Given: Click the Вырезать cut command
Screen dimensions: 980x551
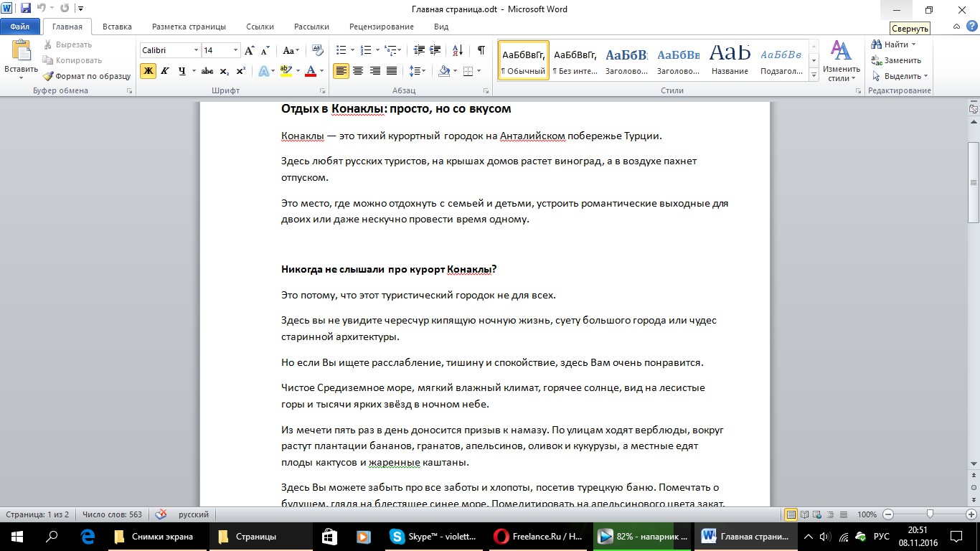Looking at the screenshot, I should (67, 44).
